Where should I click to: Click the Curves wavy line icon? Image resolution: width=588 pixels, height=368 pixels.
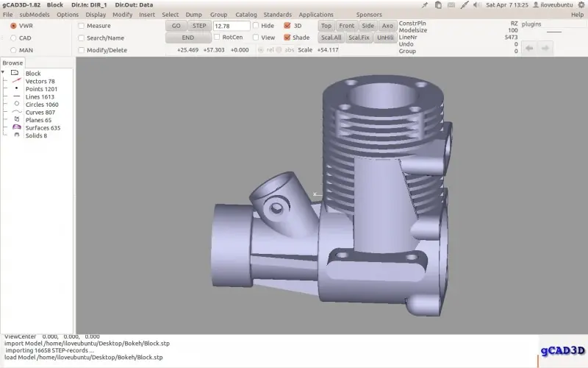(x=16, y=112)
